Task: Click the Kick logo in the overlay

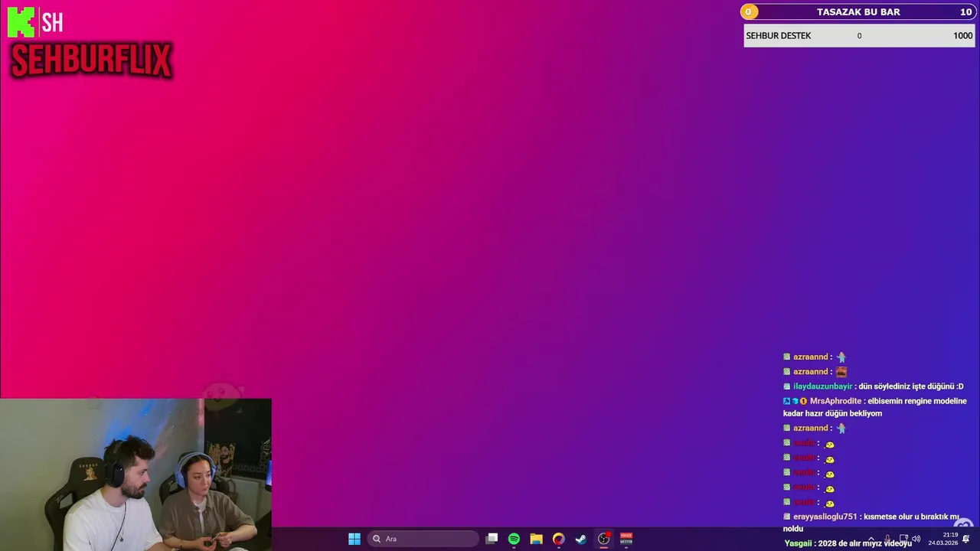Action: (21, 22)
